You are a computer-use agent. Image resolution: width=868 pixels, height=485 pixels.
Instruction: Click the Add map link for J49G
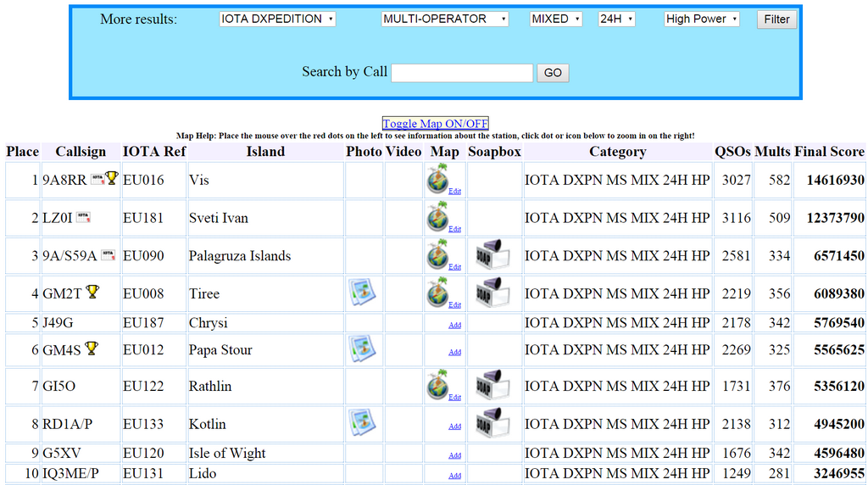455,325
